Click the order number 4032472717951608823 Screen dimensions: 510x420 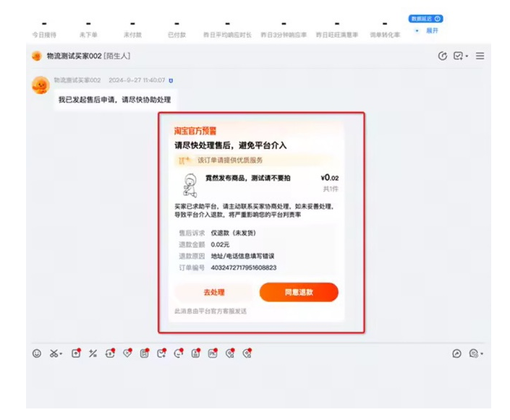pyautogui.click(x=244, y=267)
